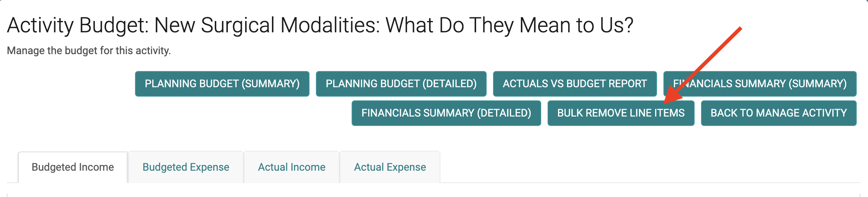Return to the manage activity page
The image size is (868, 197).
click(x=778, y=113)
